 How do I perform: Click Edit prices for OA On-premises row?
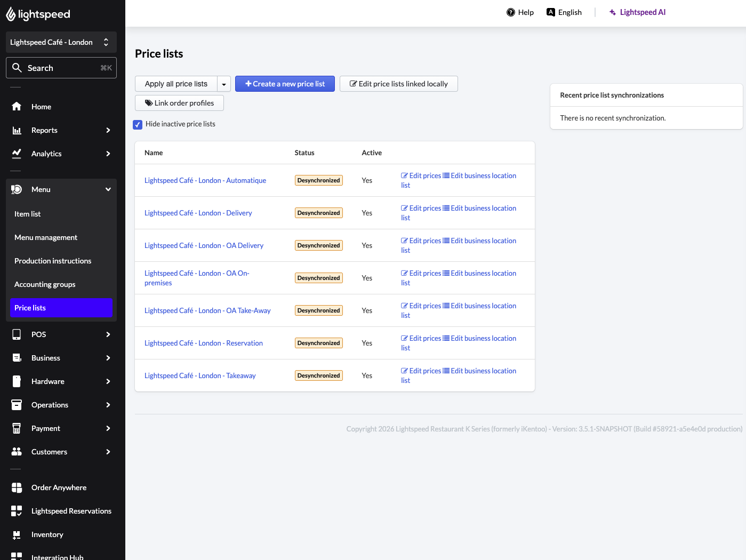[421, 273]
